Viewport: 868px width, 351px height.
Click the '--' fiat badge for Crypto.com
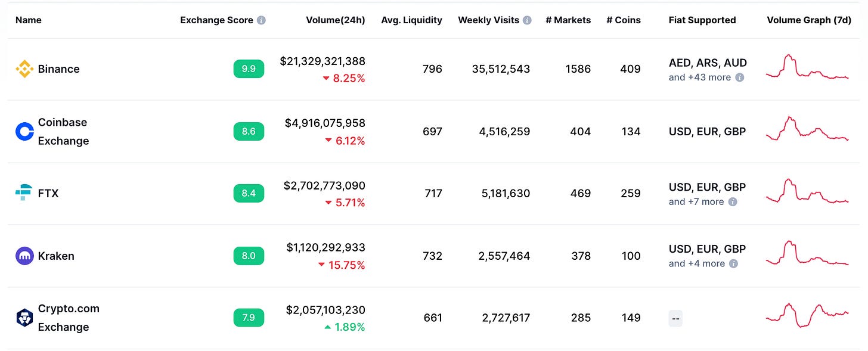(675, 318)
